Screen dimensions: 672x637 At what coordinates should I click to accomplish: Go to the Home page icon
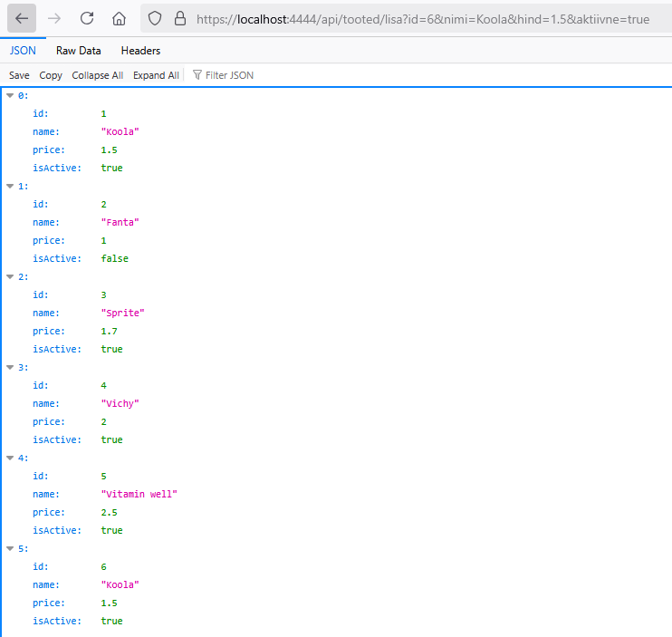119,18
